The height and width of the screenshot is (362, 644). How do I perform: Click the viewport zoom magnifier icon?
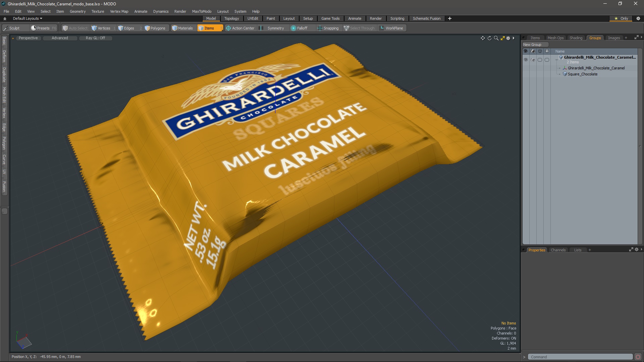click(496, 38)
